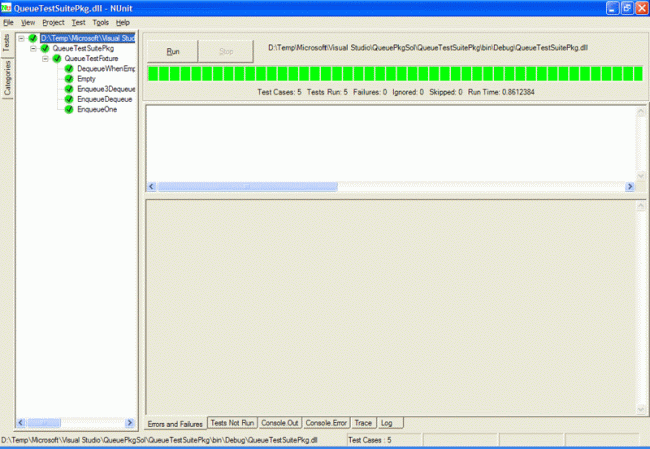Open the Test menu
The height and width of the screenshot is (449, 650).
[x=78, y=22]
